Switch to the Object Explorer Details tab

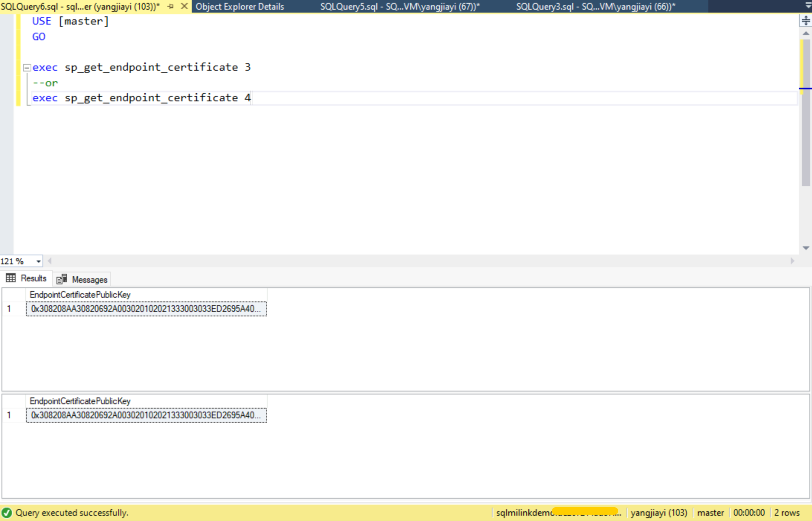(x=240, y=6)
